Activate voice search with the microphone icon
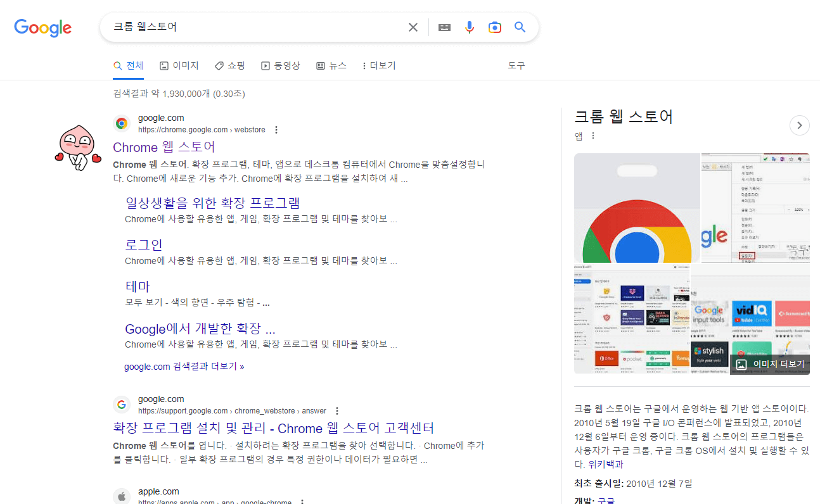The height and width of the screenshot is (504, 820). [x=469, y=27]
